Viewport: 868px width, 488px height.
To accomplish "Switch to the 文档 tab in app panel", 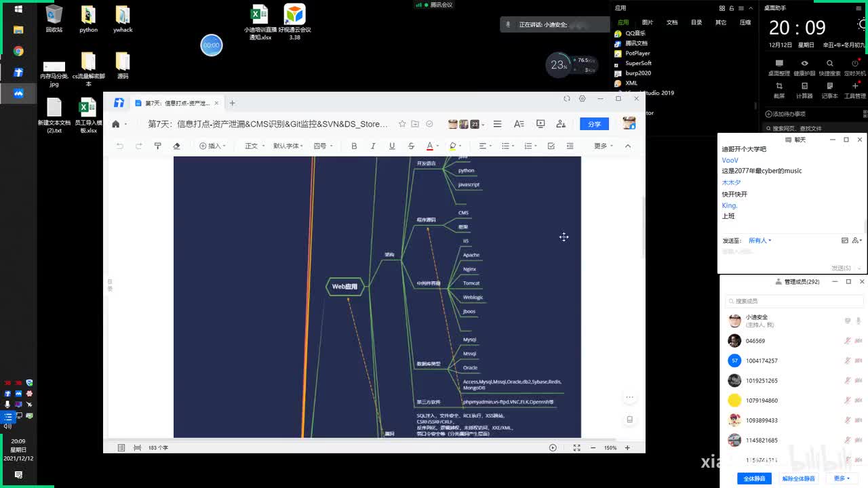I will (x=672, y=22).
